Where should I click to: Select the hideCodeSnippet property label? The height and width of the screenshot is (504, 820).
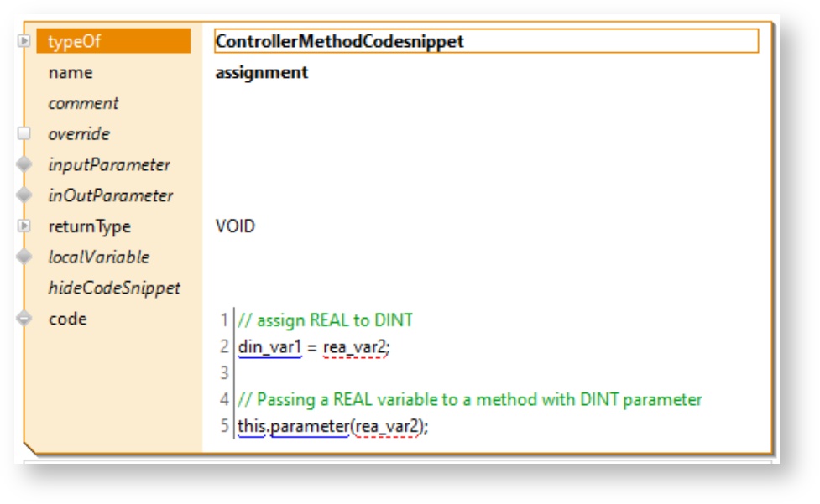[x=114, y=288]
